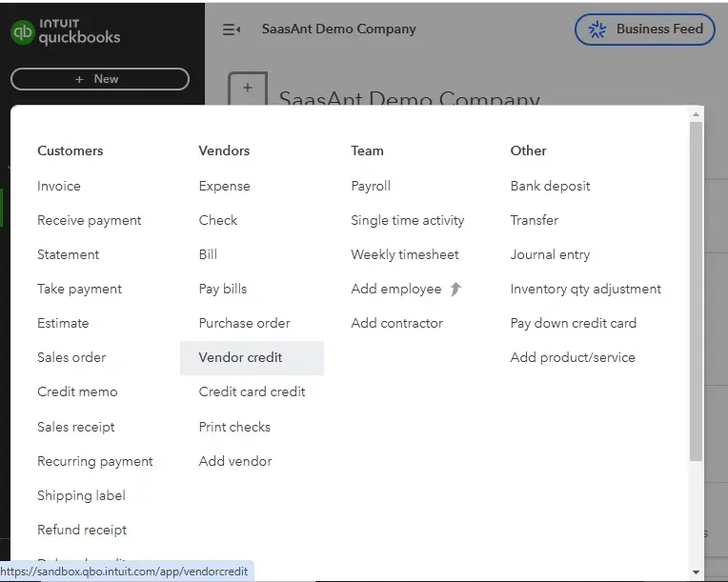
Task: Select Purchase order from Vendors
Action: pos(244,323)
